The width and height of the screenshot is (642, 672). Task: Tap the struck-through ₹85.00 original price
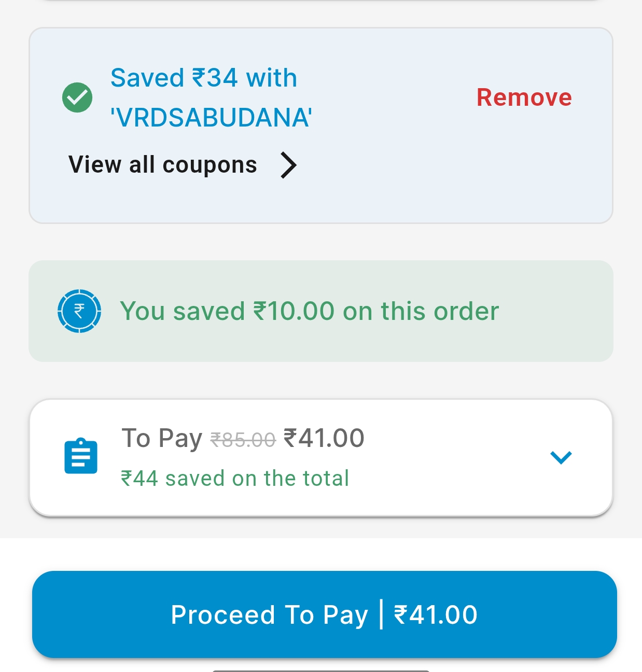pos(243,440)
